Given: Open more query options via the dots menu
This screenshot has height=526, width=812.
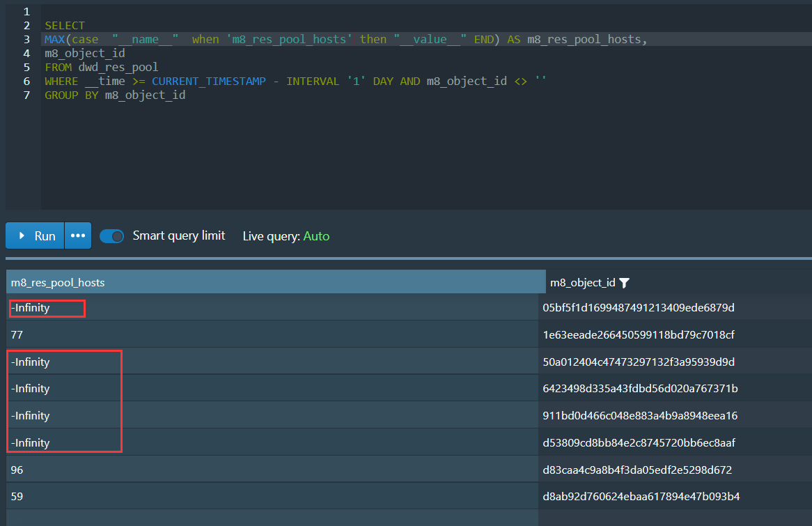Looking at the screenshot, I should (x=77, y=235).
